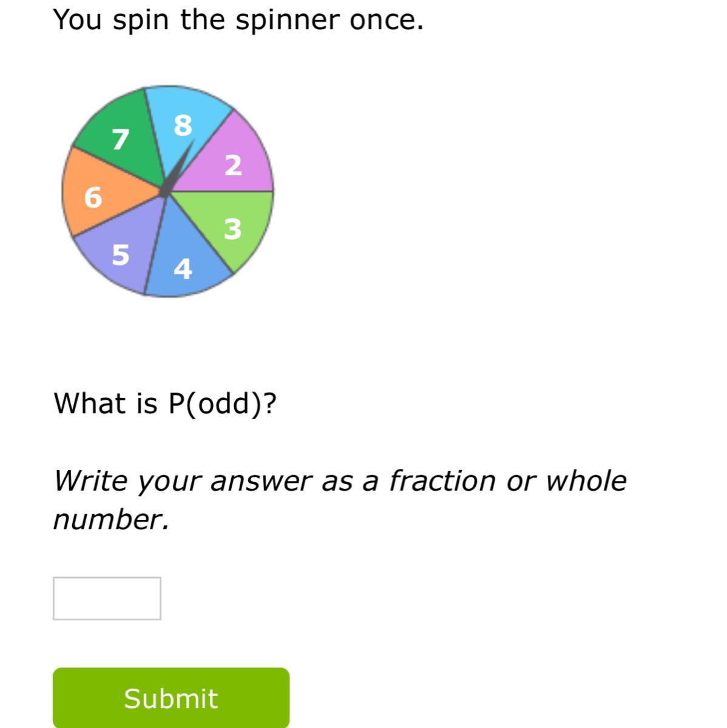
Task: Click the green Submit button
Action: [171, 698]
